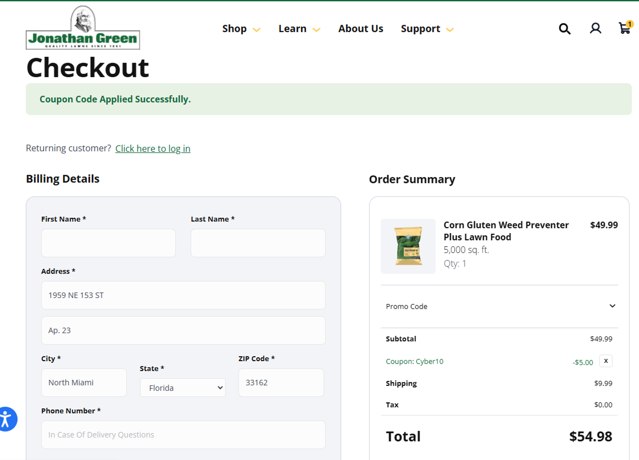Image resolution: width=639 pixels, height=460 pixels.
Task: Click the Subtotal label
Action: (401, 339)
